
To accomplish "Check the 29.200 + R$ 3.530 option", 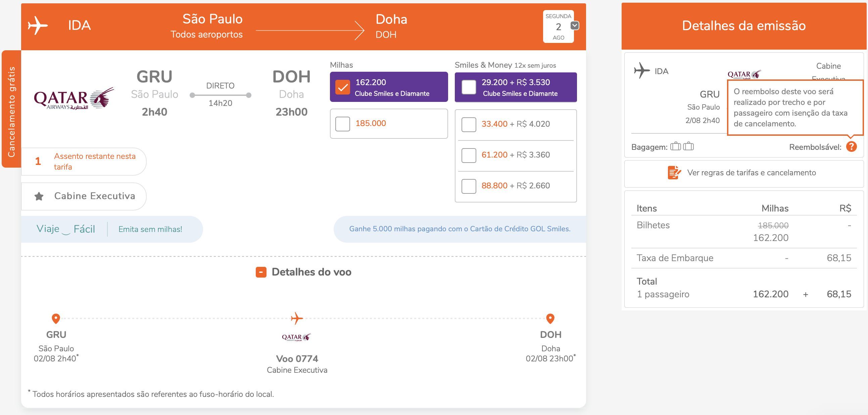I will click(469, 87).
